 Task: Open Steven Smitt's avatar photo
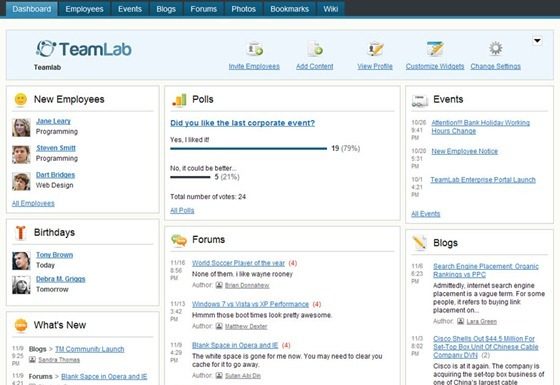point(21,154)
